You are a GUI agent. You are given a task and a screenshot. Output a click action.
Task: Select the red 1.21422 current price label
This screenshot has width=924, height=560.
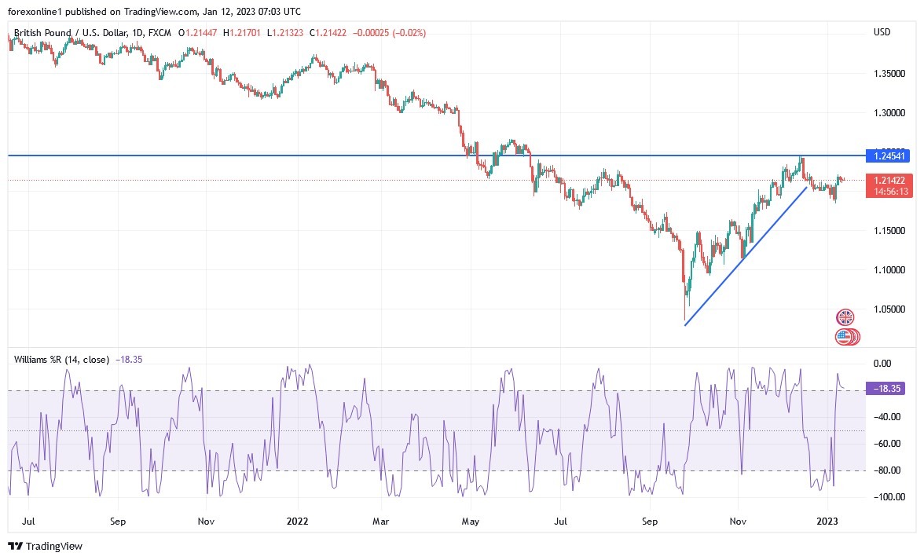coord(889,181)
